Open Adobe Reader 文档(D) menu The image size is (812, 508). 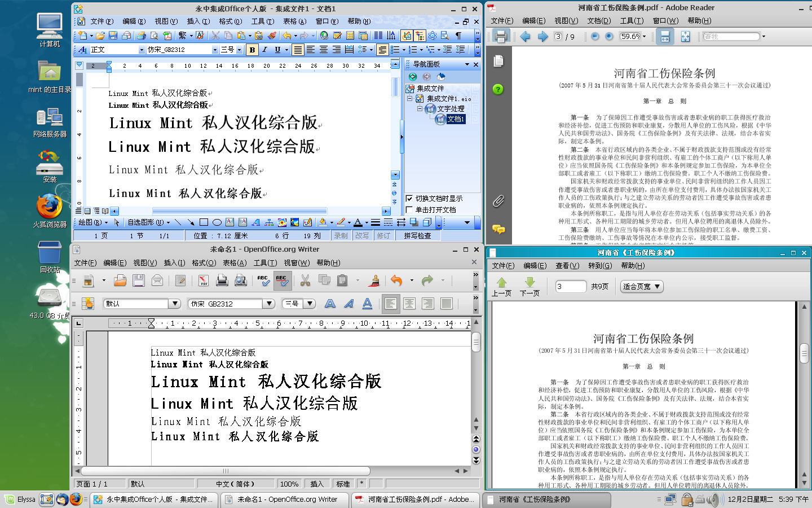point(599,21)
